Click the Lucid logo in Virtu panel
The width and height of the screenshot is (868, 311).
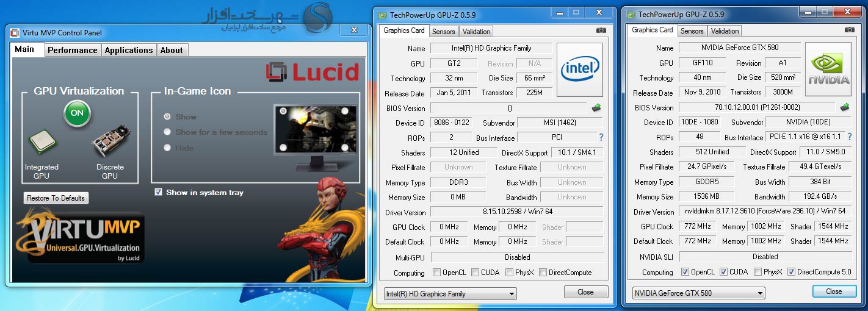(x=313, y=73)
